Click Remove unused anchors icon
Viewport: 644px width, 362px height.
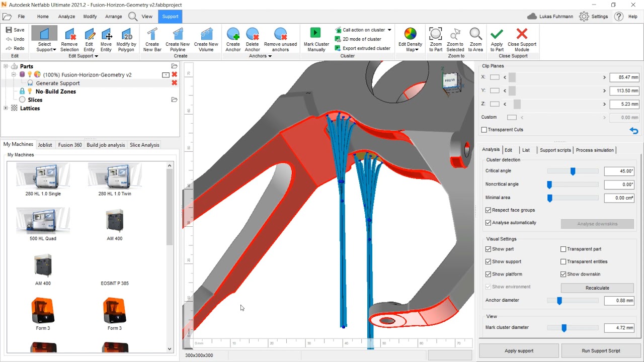pyautogui.click(x=280, y=35)
